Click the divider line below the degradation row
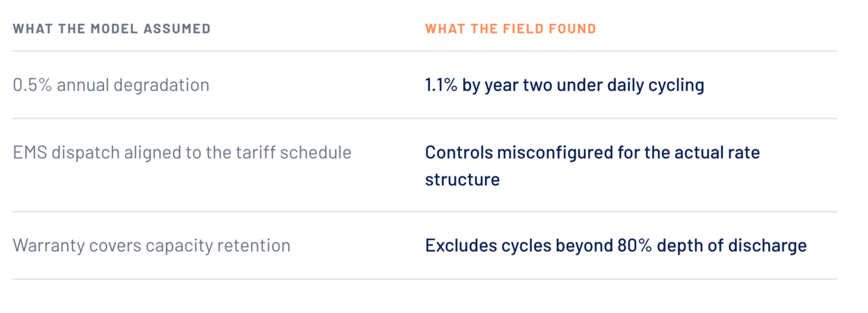This screenshot has width=868, height=313. 425,119
